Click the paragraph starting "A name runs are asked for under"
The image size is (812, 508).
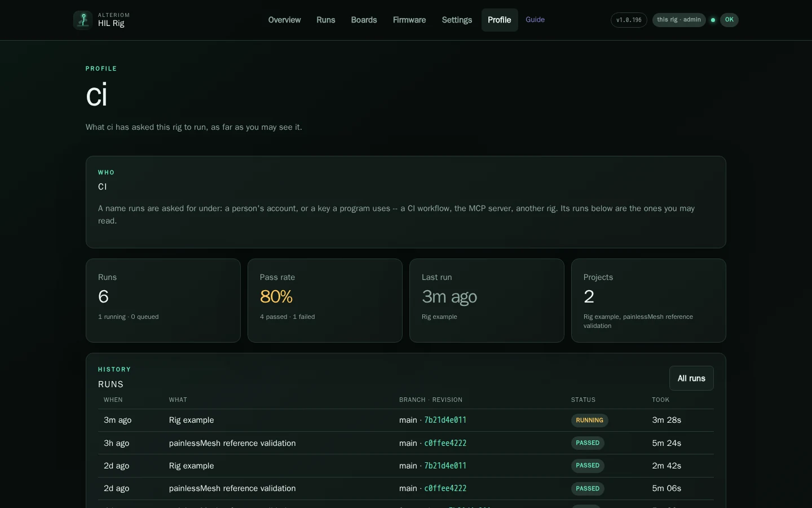pyautogui.click(x=396, y=214)
